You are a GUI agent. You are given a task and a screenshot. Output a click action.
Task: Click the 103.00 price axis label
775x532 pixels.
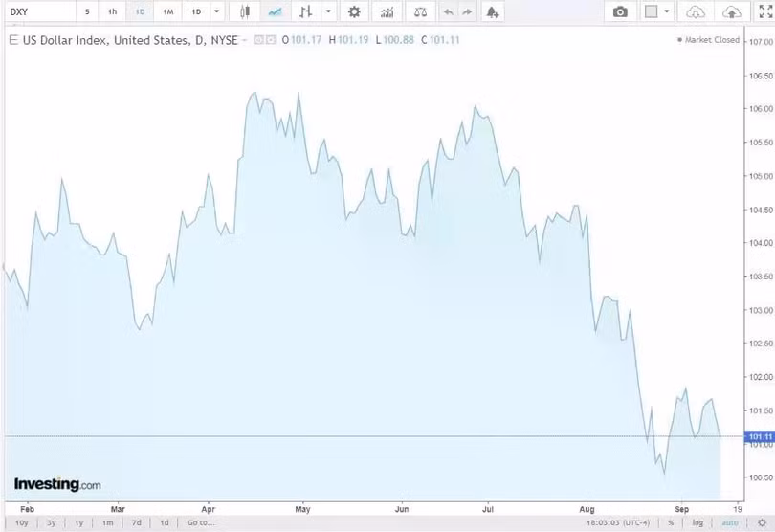pos(761,311)
